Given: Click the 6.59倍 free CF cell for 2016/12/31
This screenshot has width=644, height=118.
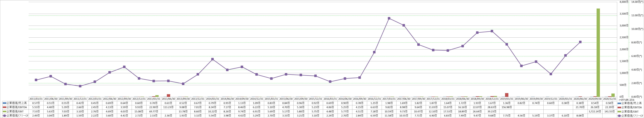Looking at the screenshot, I should (x=374, y=116).
